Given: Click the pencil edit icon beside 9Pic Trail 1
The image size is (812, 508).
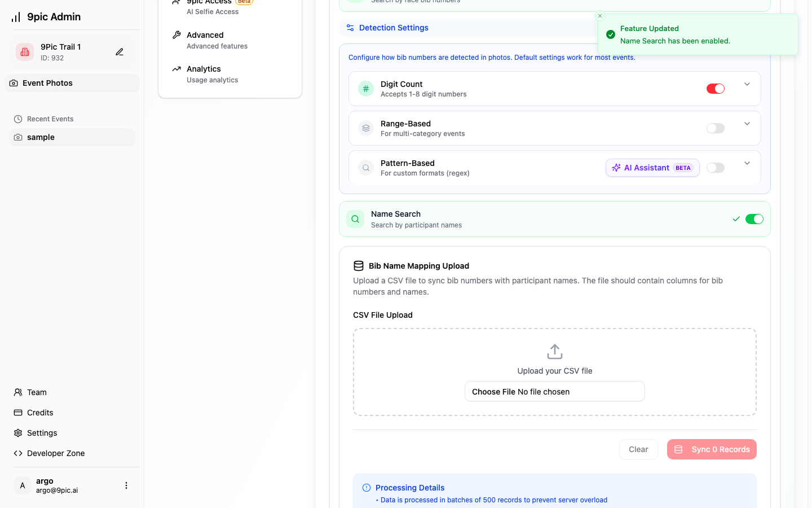Looking at the screenshot, I should (x=120, y=52).
